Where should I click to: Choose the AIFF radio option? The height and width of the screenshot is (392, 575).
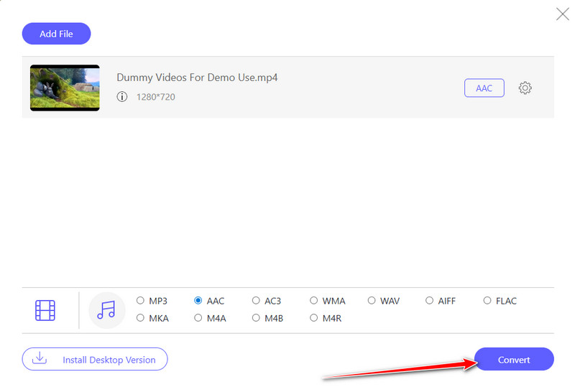pyautogui.click(x=430, y=301)
